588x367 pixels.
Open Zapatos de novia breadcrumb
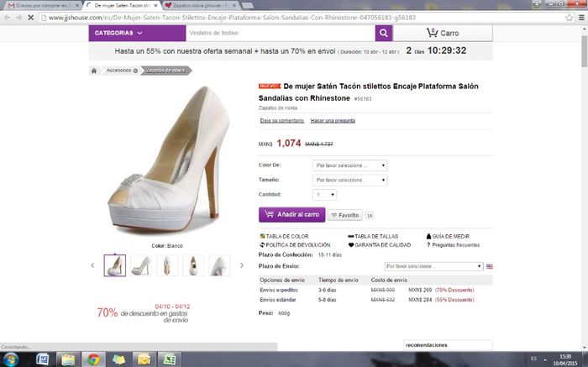pos(165,71)
